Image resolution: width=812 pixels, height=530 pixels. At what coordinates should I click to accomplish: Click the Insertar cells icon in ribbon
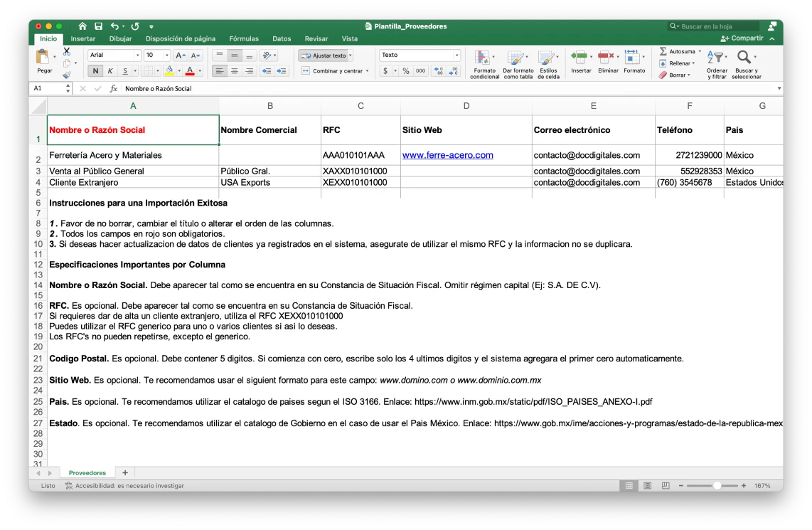[579, 56]
